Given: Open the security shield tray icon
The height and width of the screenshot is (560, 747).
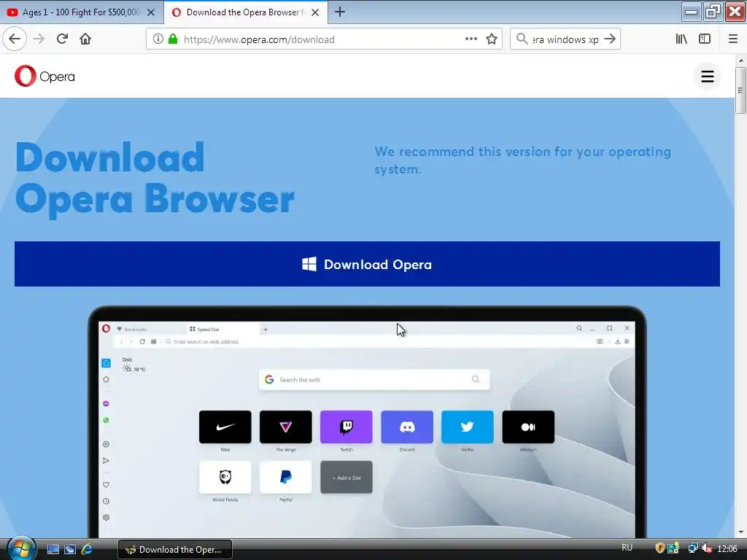Looking at the screenshot, I should tap(659, 548).
